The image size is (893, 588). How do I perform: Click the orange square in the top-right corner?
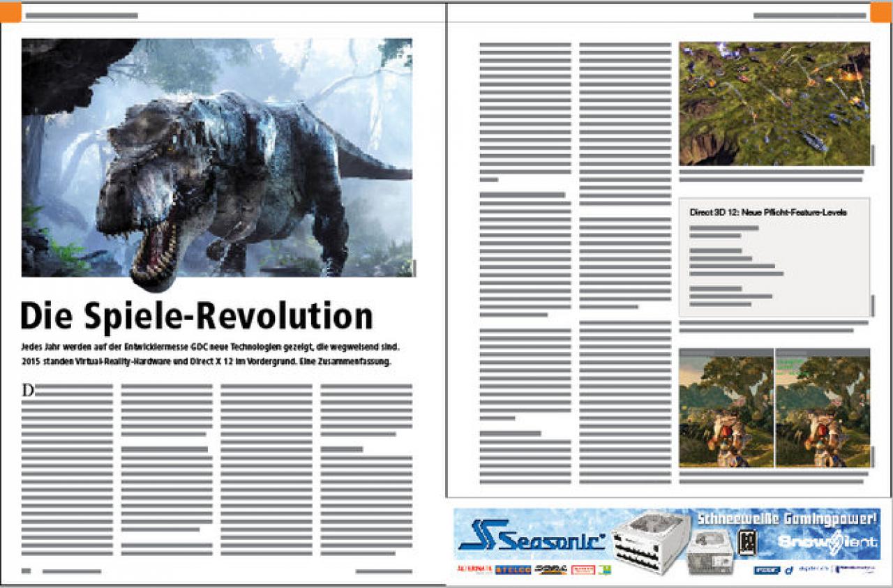point(880,12)
